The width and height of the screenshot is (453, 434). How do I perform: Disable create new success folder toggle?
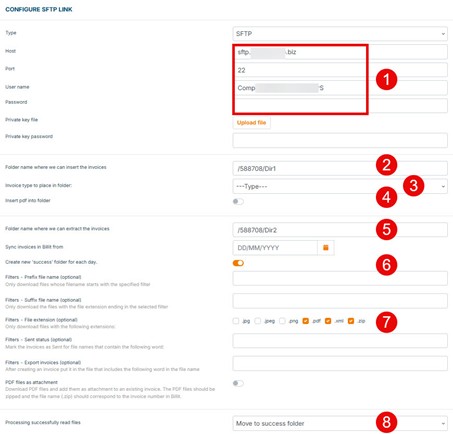point(238,263)
